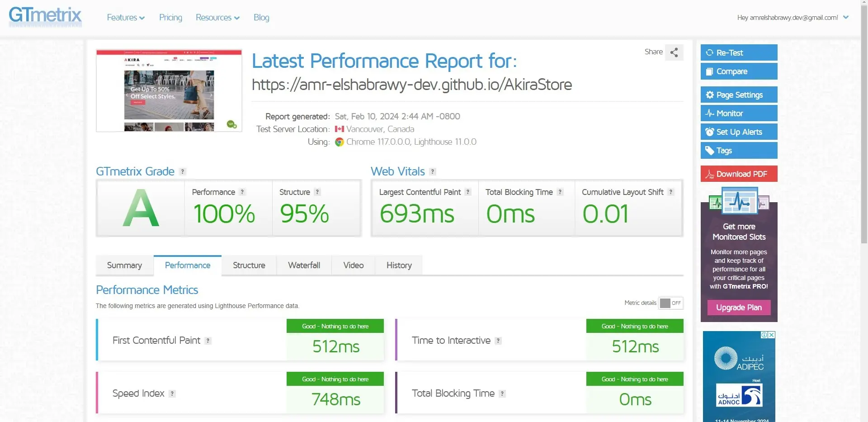Image resolution: width=868 pixels, height=422 pixels.
Task: Open Page Settings
Action: 739,95
